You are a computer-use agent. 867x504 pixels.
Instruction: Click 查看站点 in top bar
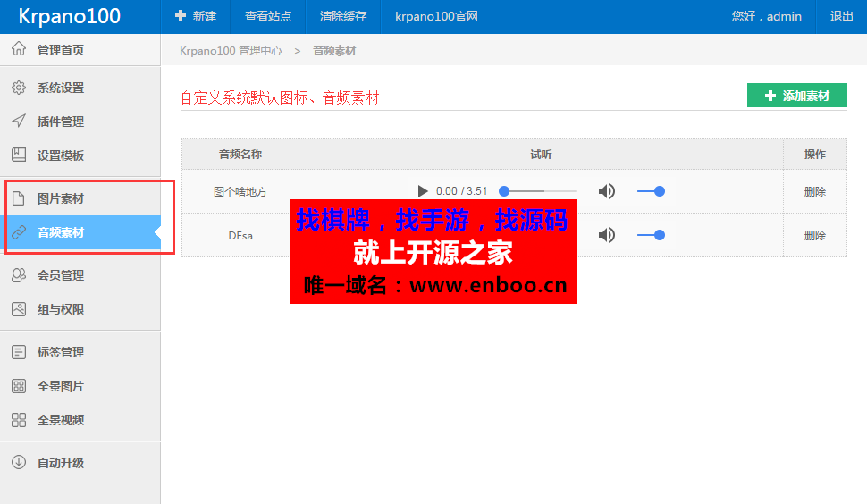tap(268, 17)
